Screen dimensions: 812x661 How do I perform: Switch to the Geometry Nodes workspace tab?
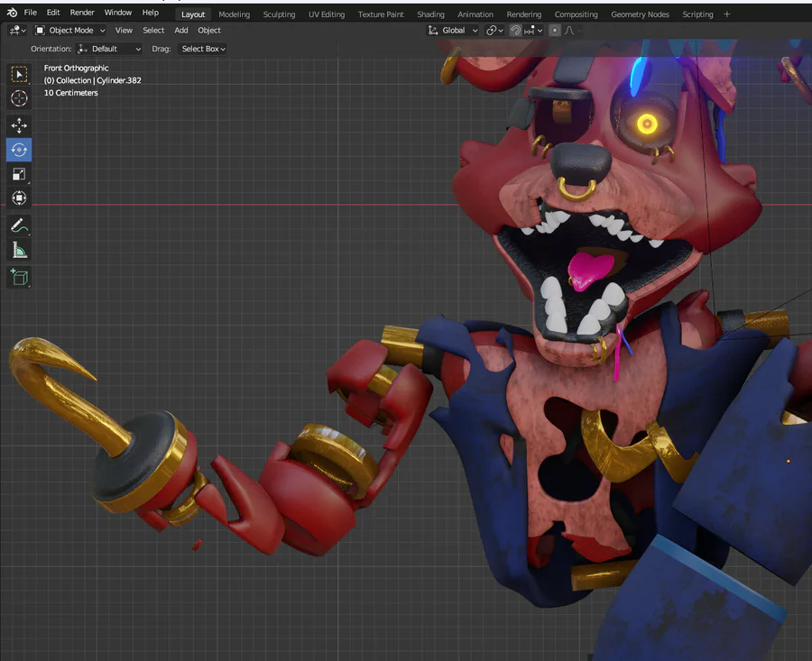click(640, 14)
